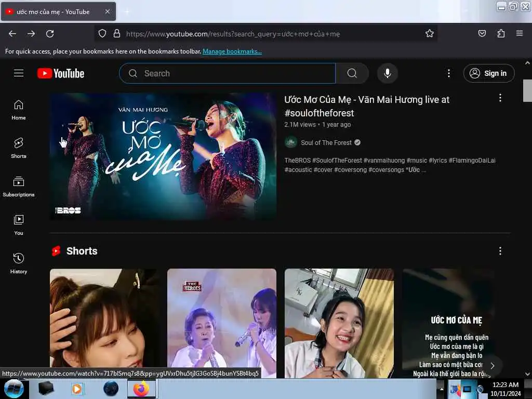Switch to Firefox in the taskbar
532x399 pixels.
(141, 389)
